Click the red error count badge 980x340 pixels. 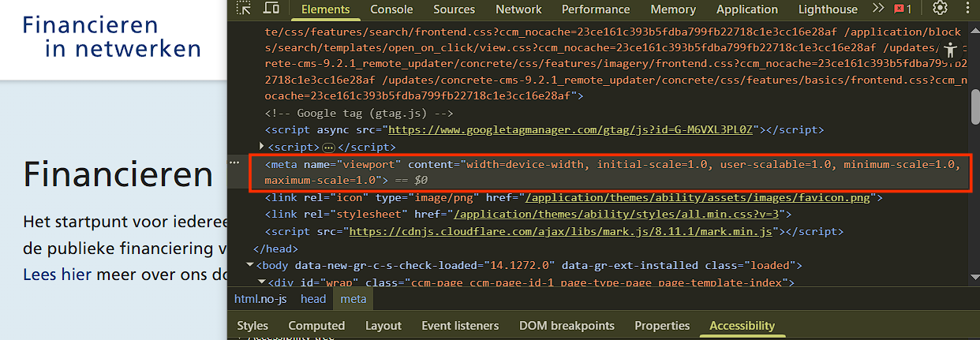[903, 9]
